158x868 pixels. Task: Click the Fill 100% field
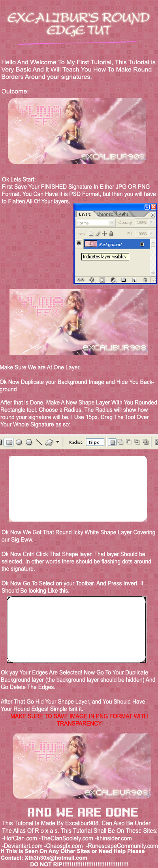pos(142,234)
